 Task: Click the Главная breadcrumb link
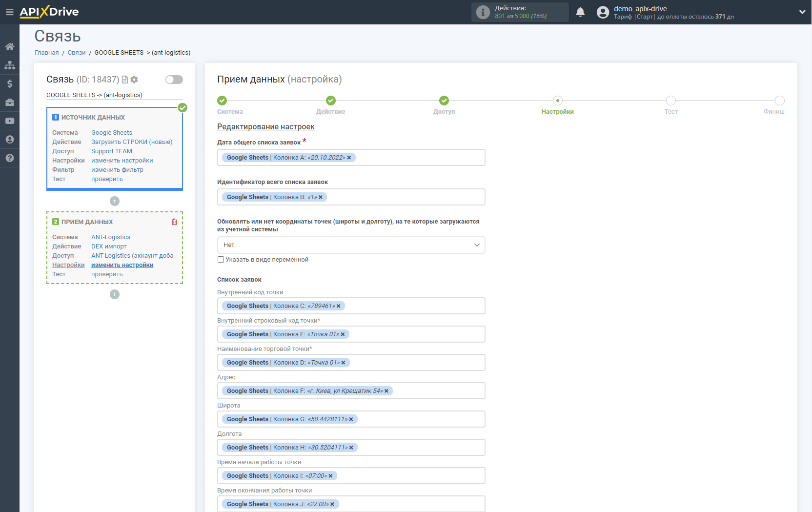coord(46,53)
